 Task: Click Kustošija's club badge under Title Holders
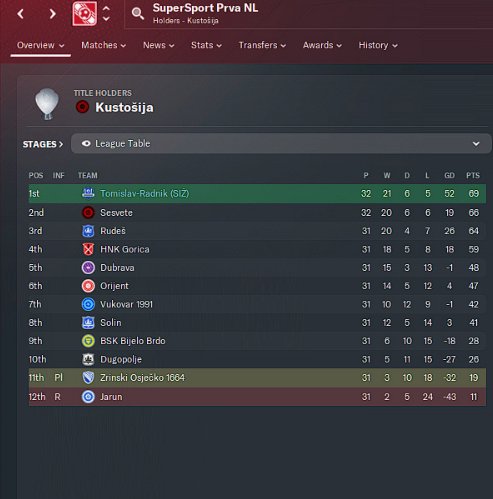click(x=82, y=107)
